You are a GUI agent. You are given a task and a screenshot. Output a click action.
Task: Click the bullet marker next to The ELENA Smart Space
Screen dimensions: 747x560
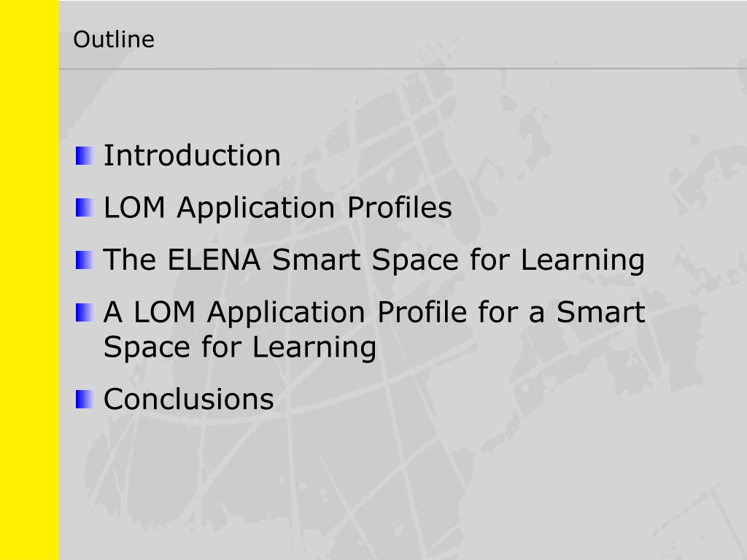[84, 260]
